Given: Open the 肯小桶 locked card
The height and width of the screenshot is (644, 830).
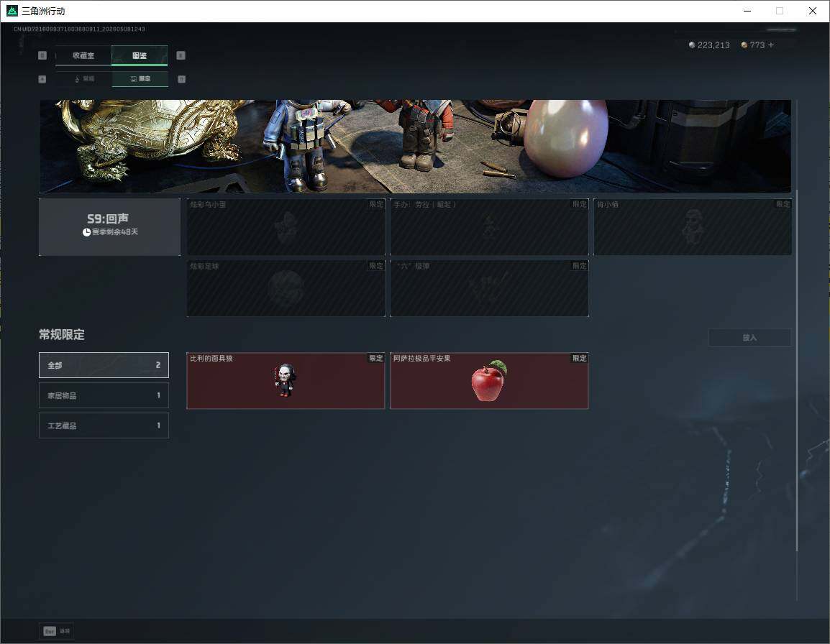Looking at the screenshot, I should pos(693,226).
